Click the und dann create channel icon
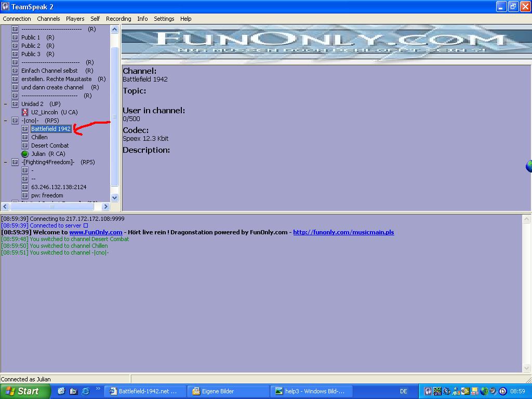This screenshot has width=532, height=399. coord(15,87)
